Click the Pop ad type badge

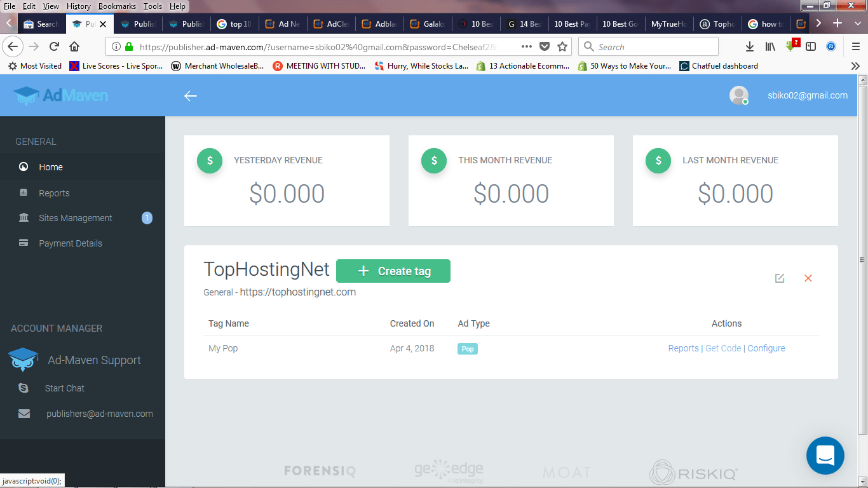(468, 349)
